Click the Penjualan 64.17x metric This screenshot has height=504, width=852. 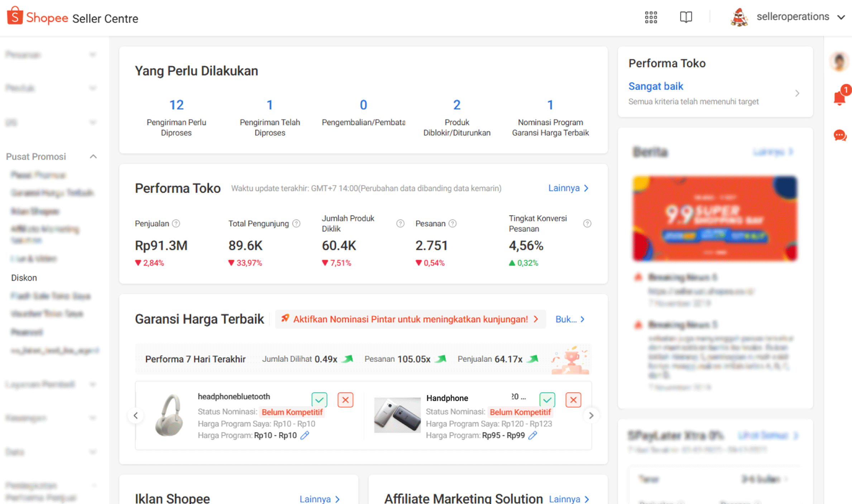498,359
